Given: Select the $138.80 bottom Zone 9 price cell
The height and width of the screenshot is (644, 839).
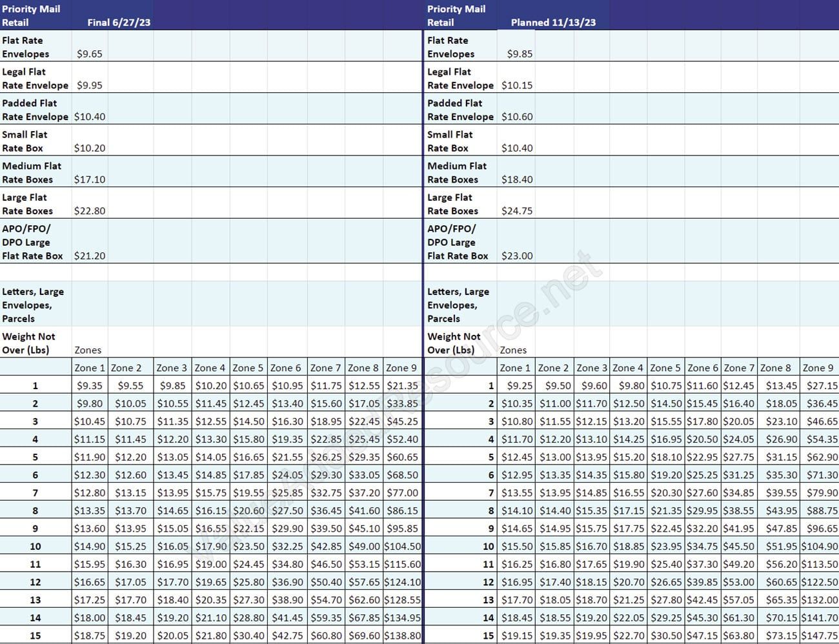Looking at the screenshot, I should pyautogui.click(x=401, y=635).
